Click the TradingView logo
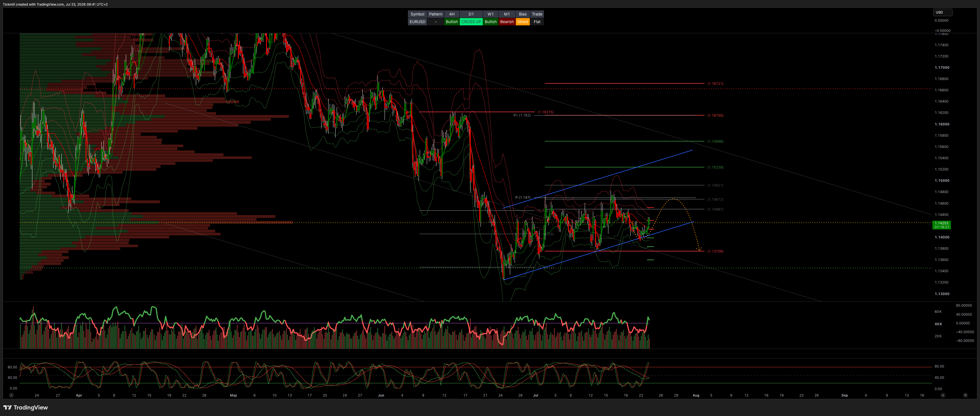Image resolution: width=980 pixels, height=416 pixels. 26,408
